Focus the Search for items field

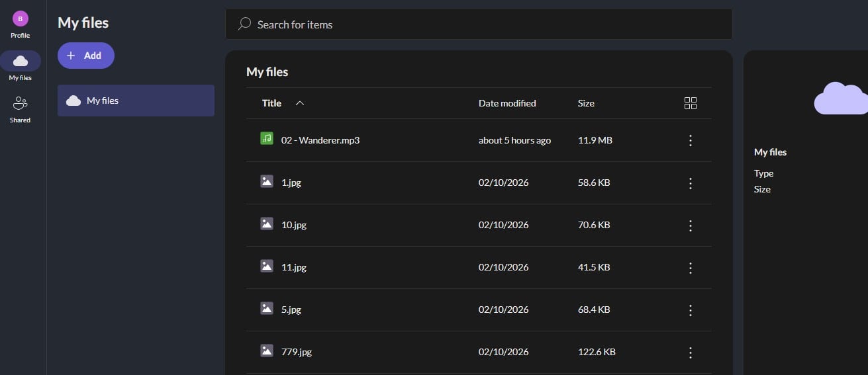click(479, 24)
